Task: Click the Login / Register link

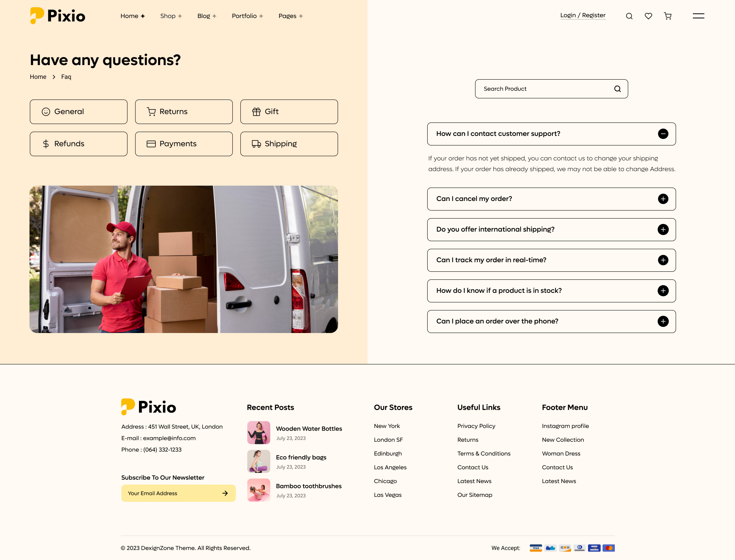Action: pos(583,15)
